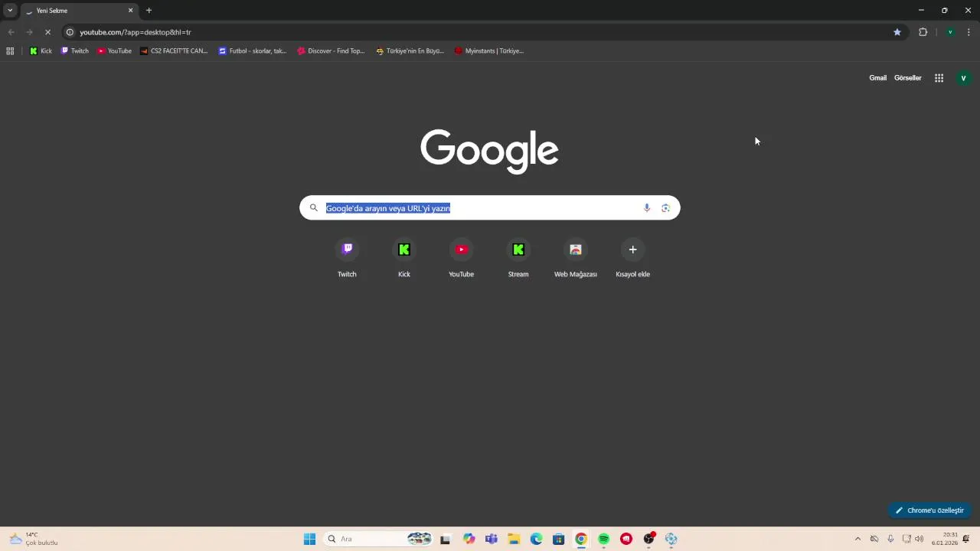Open the YouTube shortcut tile
980x551 pixels.
click(461, 258)
